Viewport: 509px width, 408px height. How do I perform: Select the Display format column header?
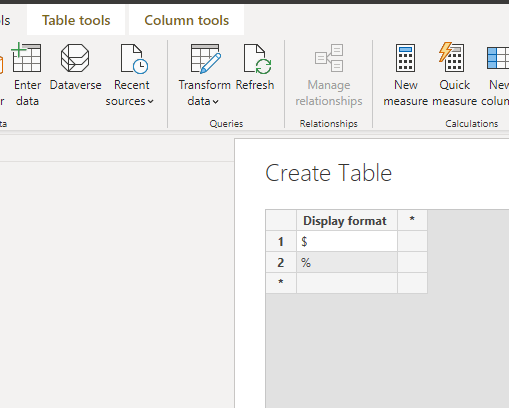pyautogui.click(x=347, y=221)
